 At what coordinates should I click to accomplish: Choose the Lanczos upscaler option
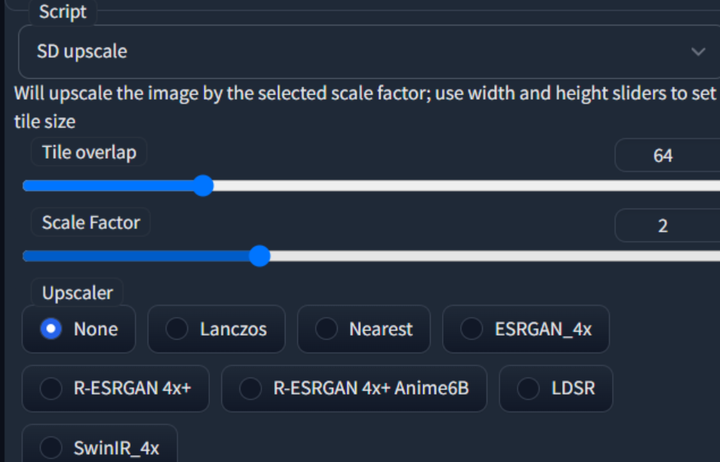(x=177, y=329)
